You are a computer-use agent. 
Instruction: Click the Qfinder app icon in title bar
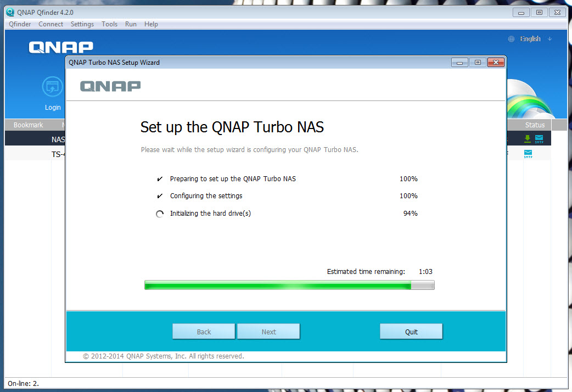(10, 12)
